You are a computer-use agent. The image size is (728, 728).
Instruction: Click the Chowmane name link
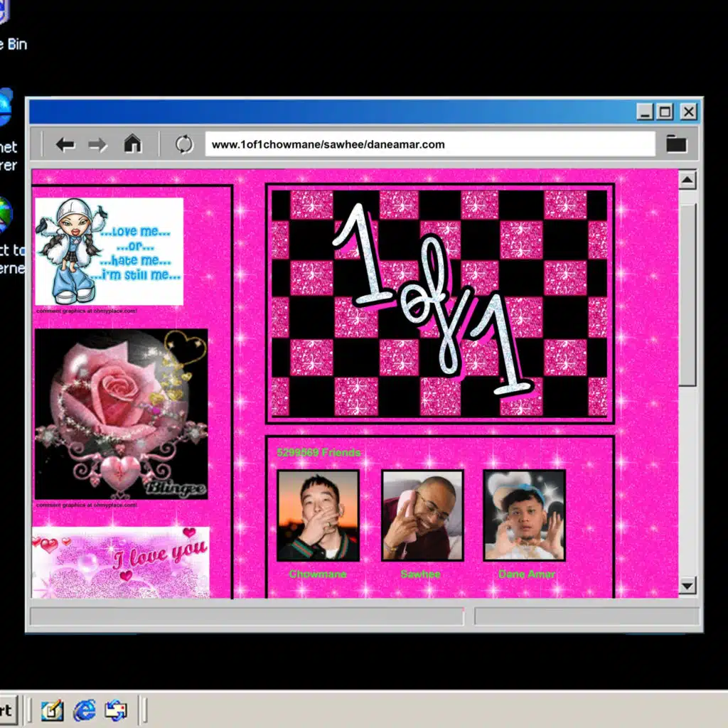point(317,574)
